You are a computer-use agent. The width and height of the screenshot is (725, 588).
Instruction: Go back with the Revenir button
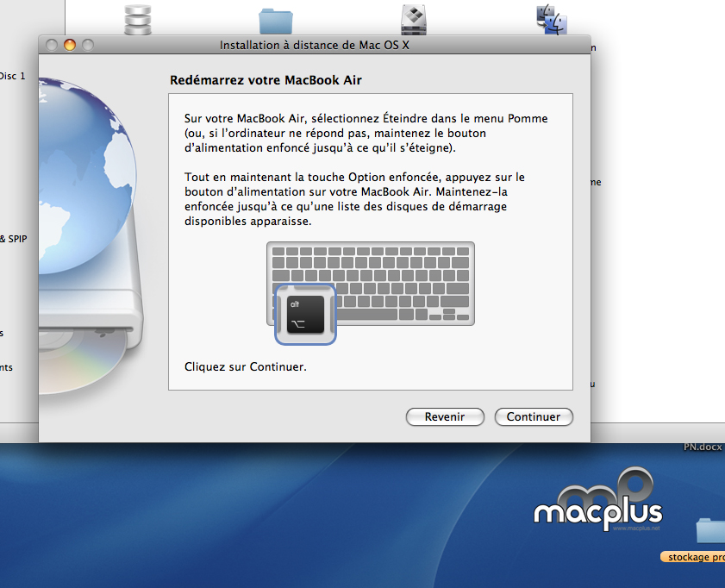[445, 416]
